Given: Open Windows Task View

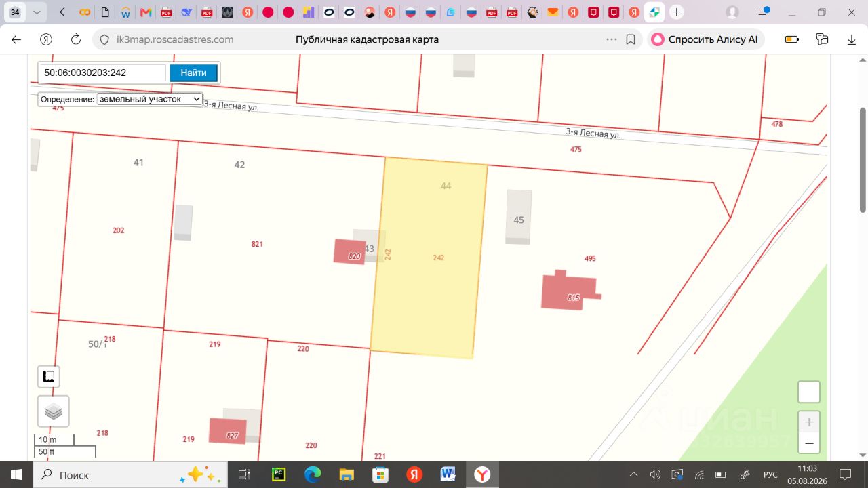Looking at the screenshot, I should coord(245,474).
